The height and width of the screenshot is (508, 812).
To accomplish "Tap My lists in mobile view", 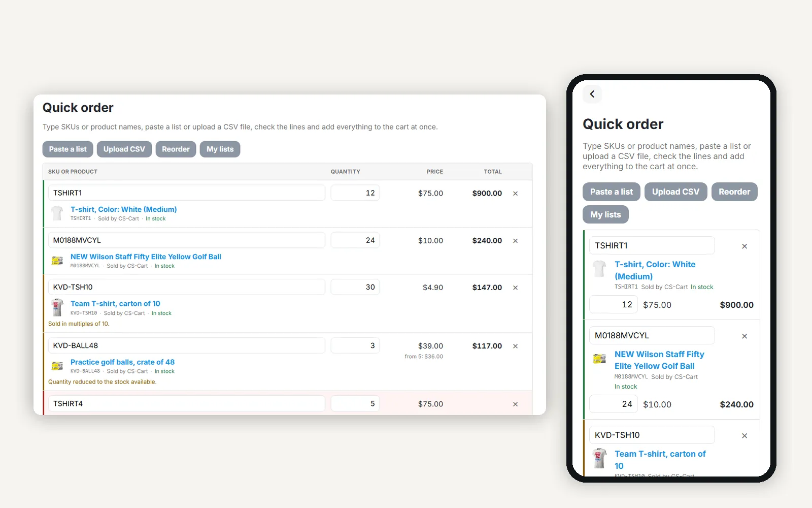I will [x=605, y=214].
